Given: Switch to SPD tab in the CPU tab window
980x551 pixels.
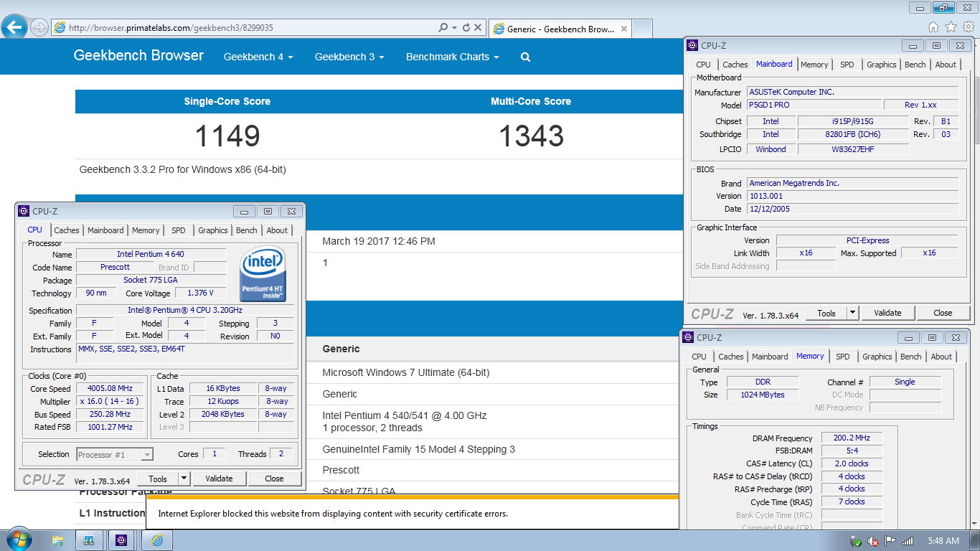Looking at the screenshot, I should [179, 230].
